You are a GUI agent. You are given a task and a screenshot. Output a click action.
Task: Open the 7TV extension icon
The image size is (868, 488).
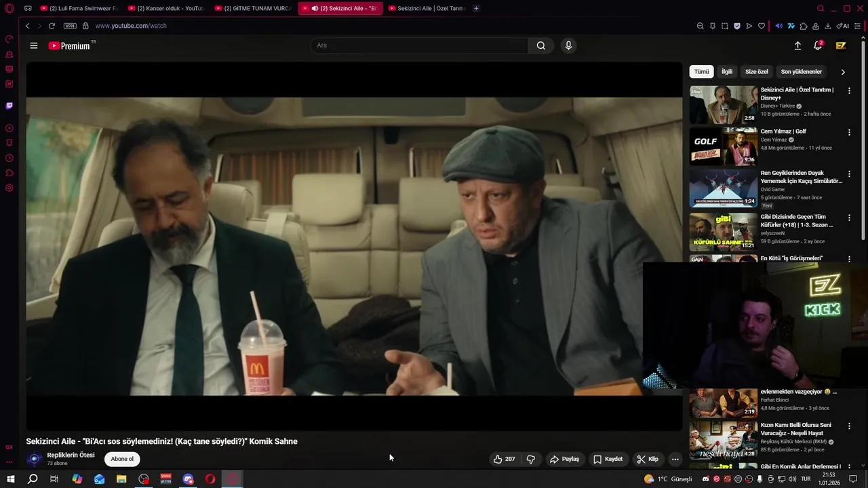[x=791, y=26]
